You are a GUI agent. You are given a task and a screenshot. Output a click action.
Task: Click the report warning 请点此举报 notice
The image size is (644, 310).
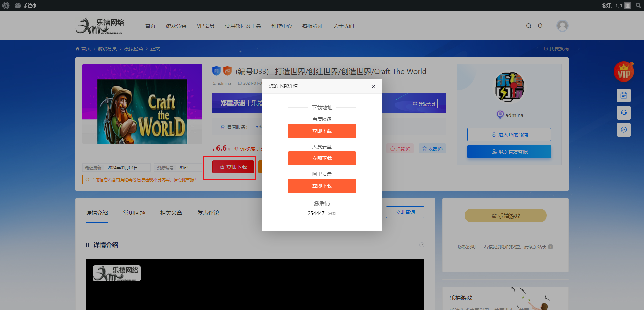pyautogui.click(x=142, y=179)
